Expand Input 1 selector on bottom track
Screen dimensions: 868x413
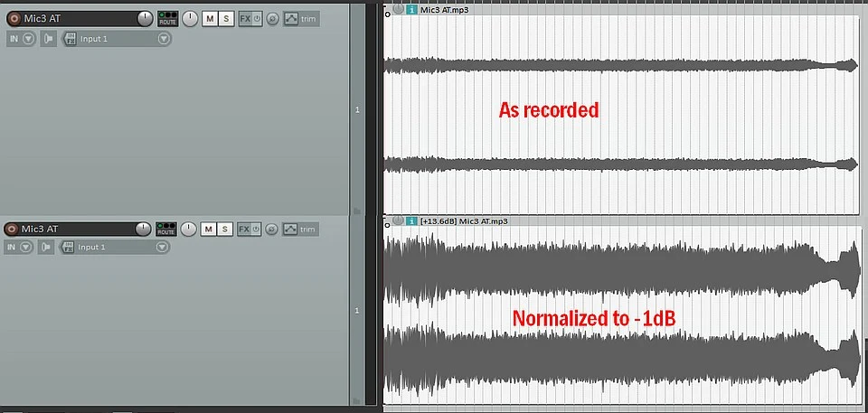click(164, 247)
